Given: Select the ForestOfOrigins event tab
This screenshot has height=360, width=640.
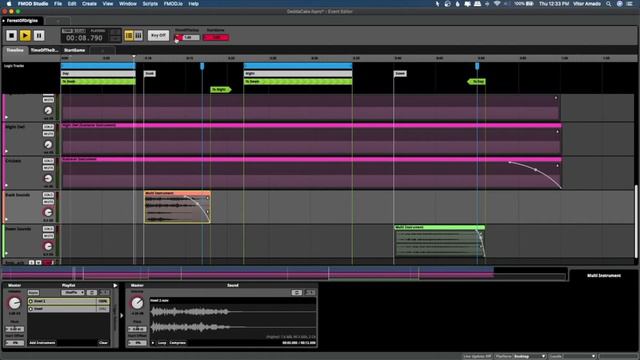Looking at the screenshot, I should 22,20.
